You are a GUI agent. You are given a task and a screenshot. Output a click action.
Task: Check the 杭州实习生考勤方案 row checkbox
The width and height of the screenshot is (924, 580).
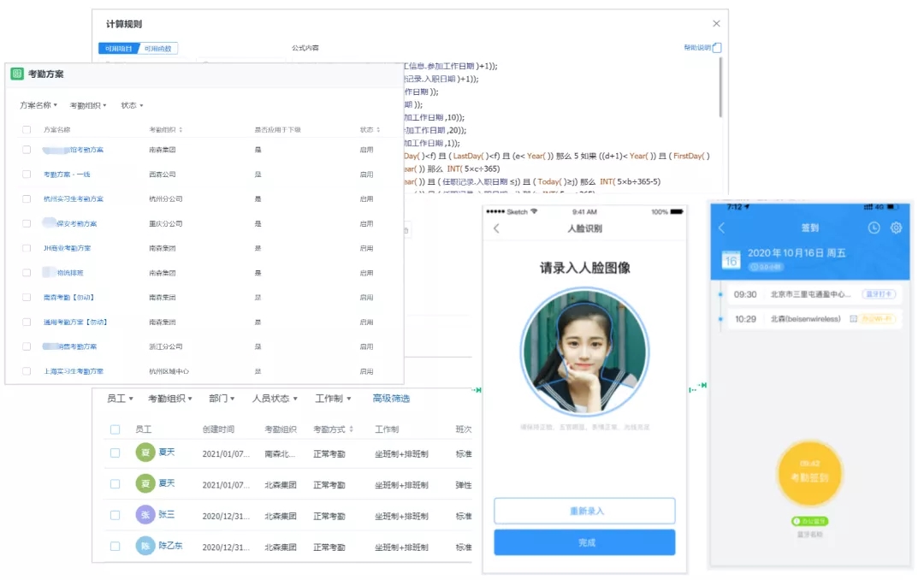(x=27, y=199)
